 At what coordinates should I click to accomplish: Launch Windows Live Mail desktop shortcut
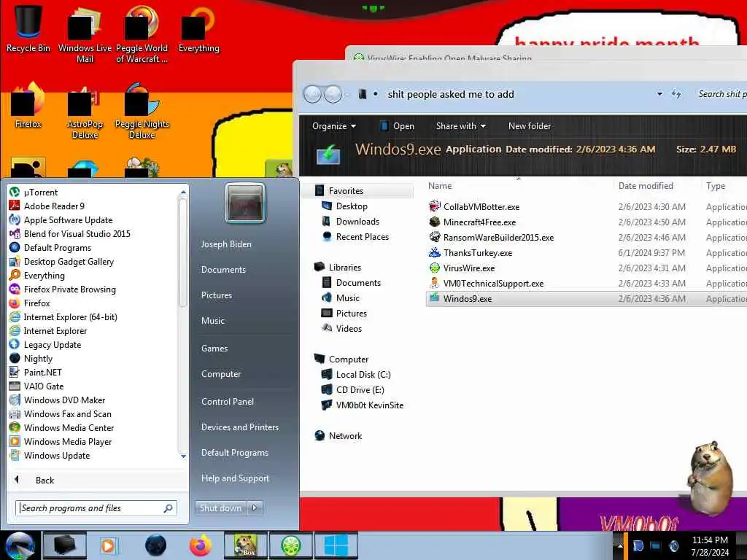click(x=85, y=34)
